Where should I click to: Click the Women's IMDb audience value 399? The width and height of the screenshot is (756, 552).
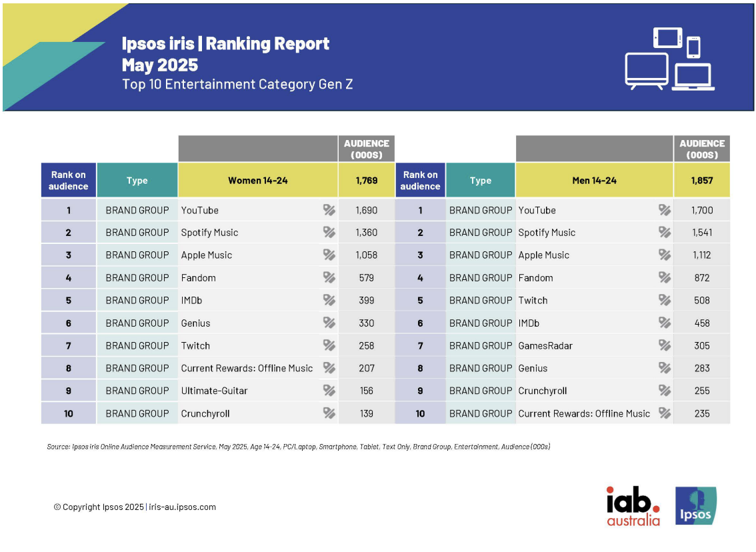tap(367, 301)
